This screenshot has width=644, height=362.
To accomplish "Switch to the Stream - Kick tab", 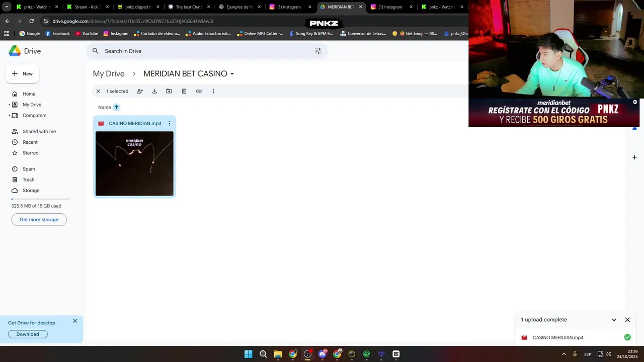I will tap(87, 7).
